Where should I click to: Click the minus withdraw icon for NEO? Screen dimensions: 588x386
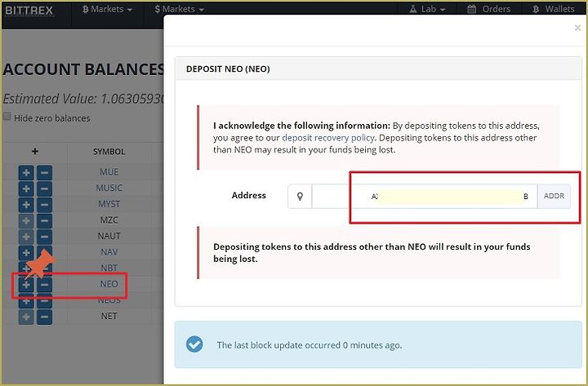tap(44, 285)
